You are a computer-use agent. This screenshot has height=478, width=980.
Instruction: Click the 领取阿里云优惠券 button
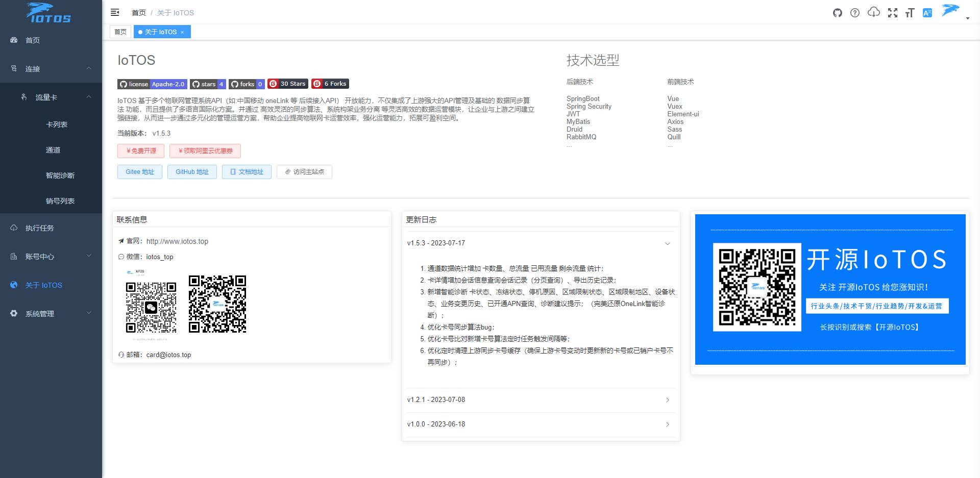[x=205, y=151]
